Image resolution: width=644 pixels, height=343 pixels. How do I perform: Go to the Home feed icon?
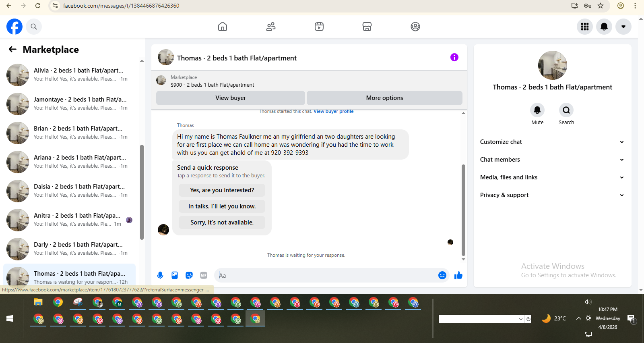223,27
